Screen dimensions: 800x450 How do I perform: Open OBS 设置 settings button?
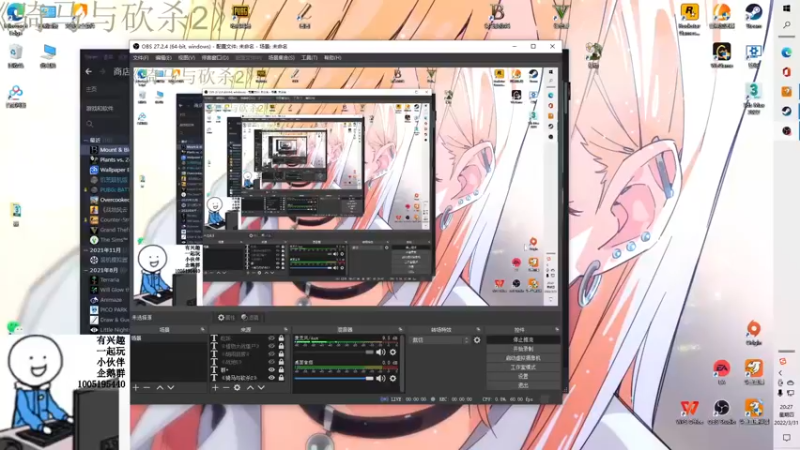pos(523,377)
